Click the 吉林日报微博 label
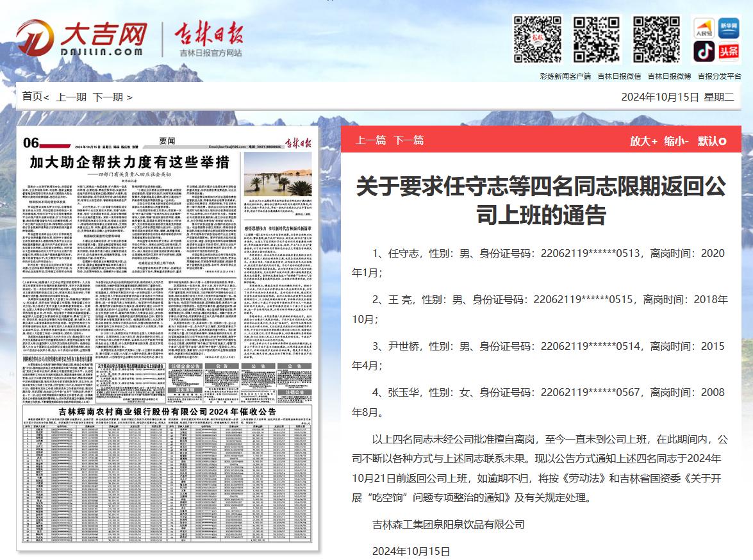This screenshot has width=753, height=560. pyautogui.click(x=670, y=76)
